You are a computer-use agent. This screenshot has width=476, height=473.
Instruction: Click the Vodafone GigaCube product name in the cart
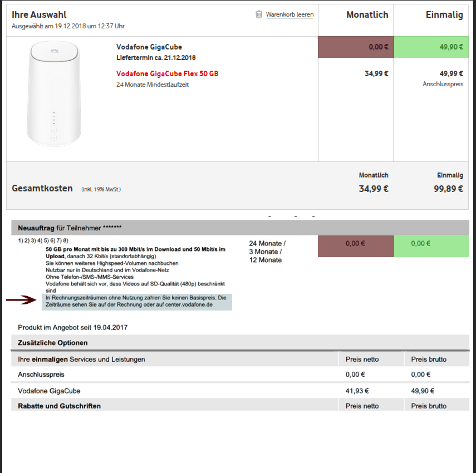149,47
